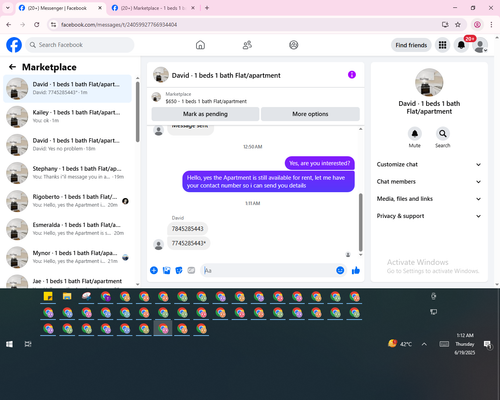Expand Privacy & support section

coord(429,216)
